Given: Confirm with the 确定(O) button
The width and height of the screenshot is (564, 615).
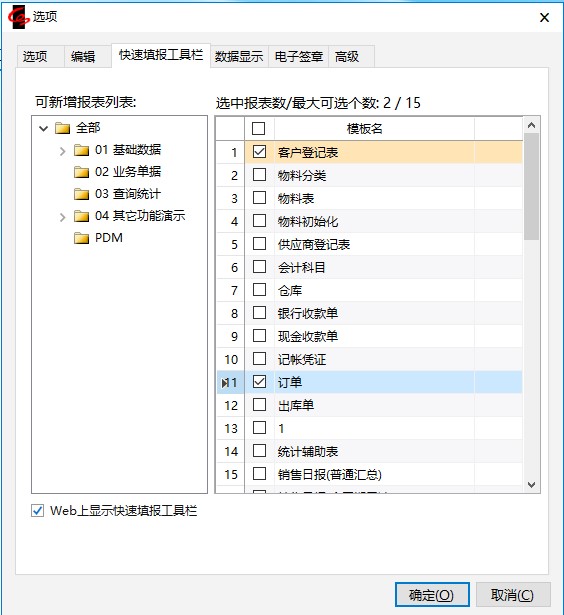Looking at the screenshot, I should click(432, 595).
